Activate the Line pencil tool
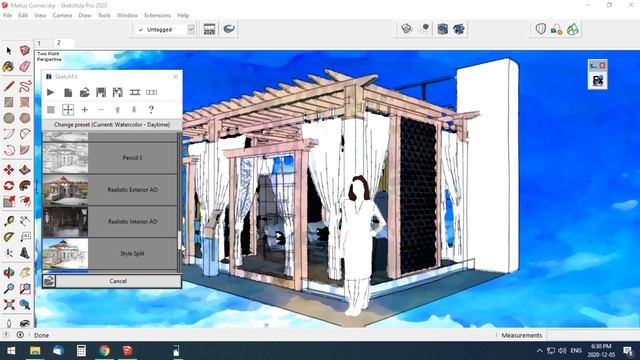Image resolution: width=640 pixels, height=360 pixels. pos(9,86)
